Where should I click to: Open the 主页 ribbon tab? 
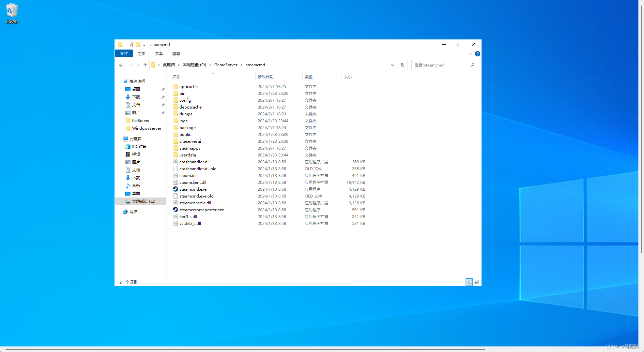142,54
